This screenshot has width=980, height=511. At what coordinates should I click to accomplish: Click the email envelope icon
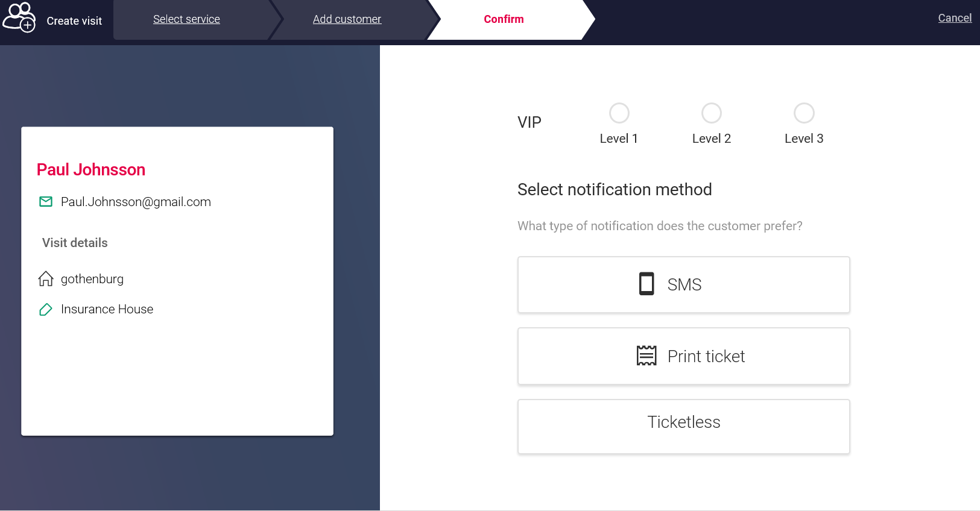click(x=46, y=201)
